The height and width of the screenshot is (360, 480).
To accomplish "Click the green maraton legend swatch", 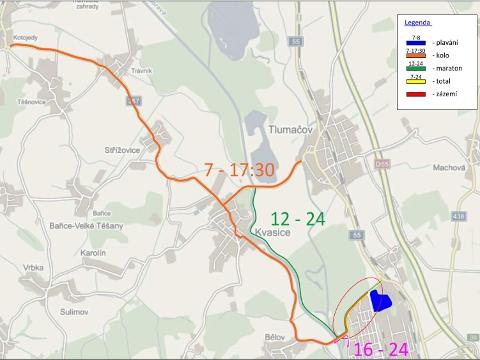I will click(x=416, y=68).
